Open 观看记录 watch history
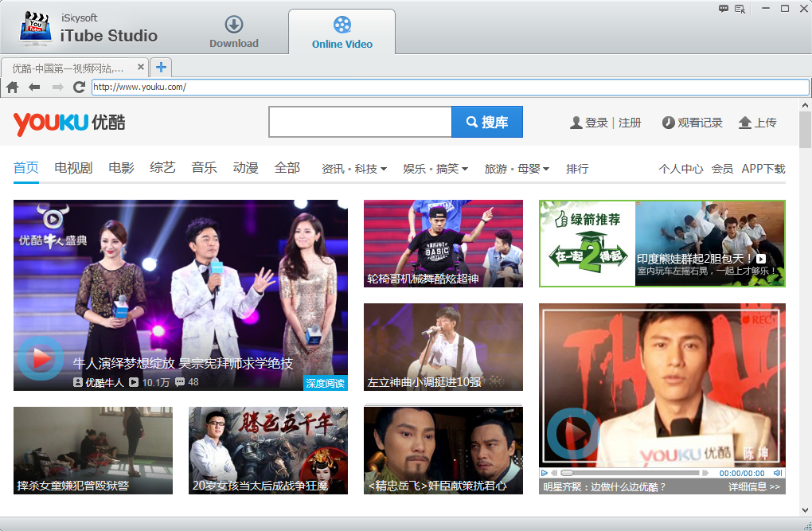The height and width of the screenshot is (531, 812). pos(693,123)
